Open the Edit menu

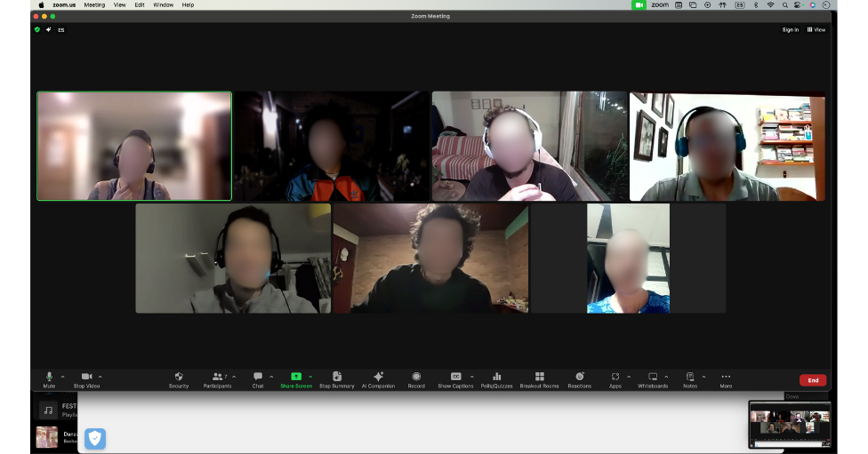(140, 5)
